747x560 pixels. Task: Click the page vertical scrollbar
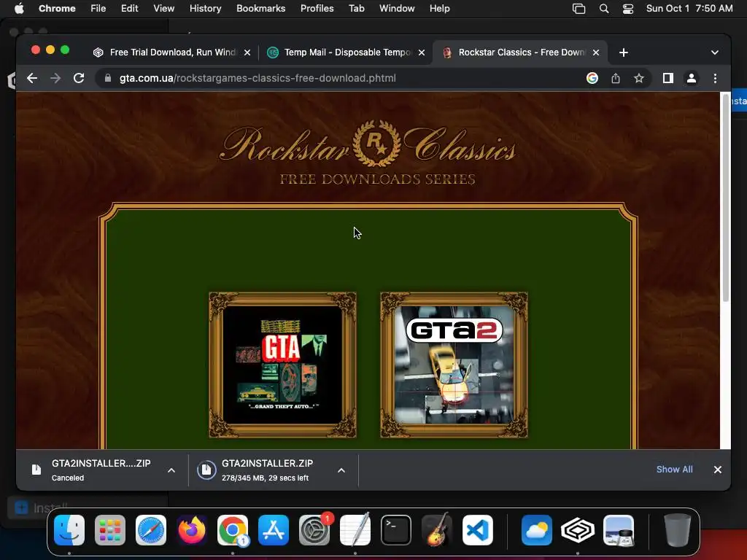point(726,198)
